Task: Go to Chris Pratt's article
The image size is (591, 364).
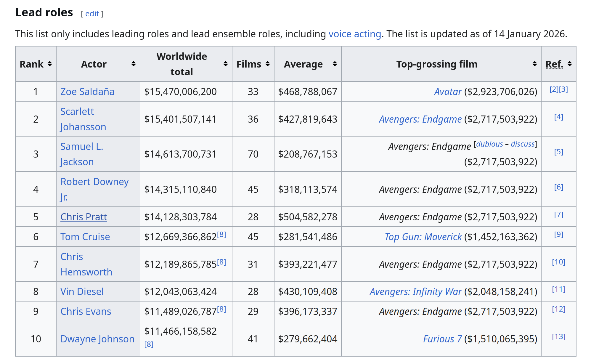Action: 83,217
